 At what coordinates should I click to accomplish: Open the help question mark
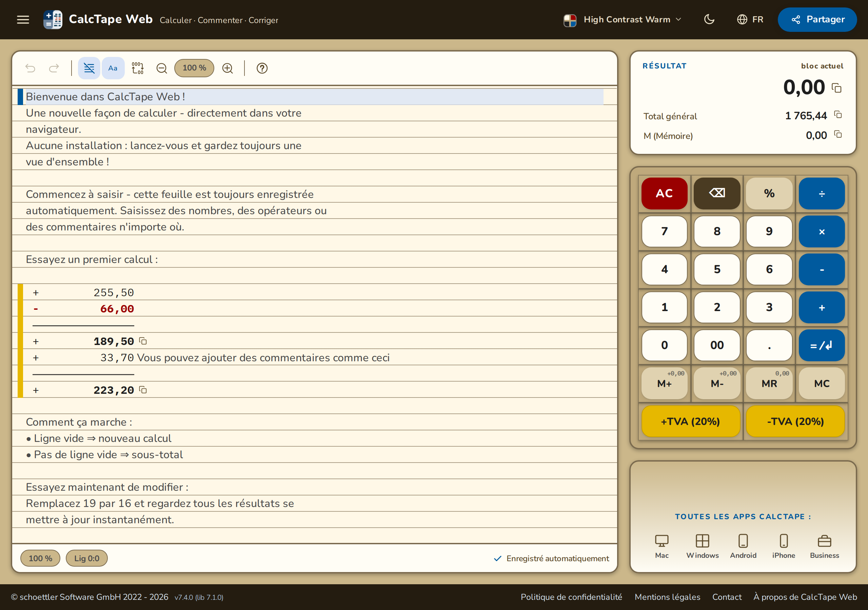tap(262, 68)
